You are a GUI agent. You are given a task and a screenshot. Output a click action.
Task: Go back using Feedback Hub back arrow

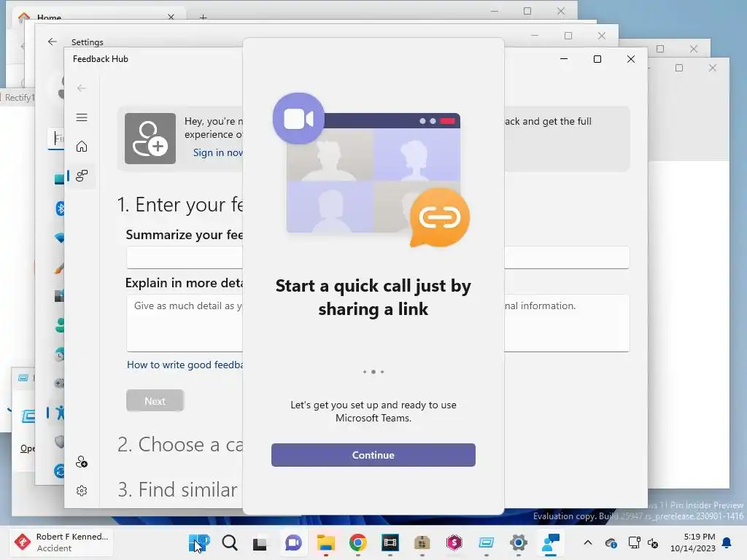click(82, 88)
